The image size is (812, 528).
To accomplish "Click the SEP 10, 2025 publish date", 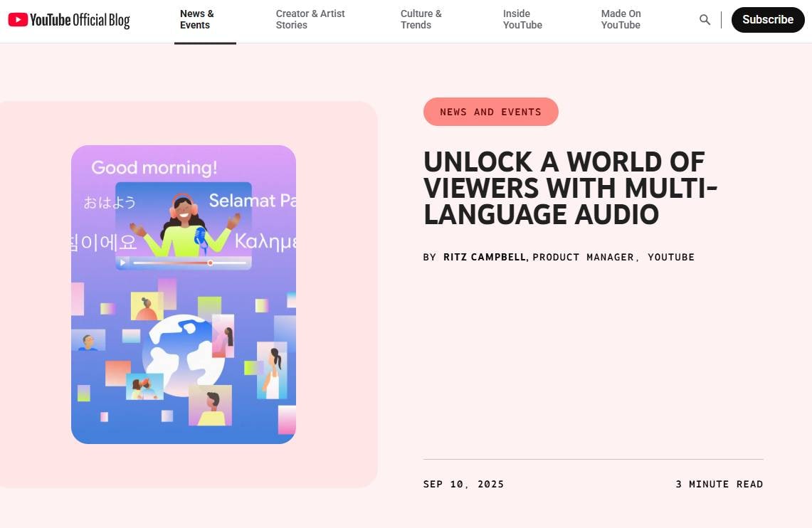I will (x=463, y=484).
